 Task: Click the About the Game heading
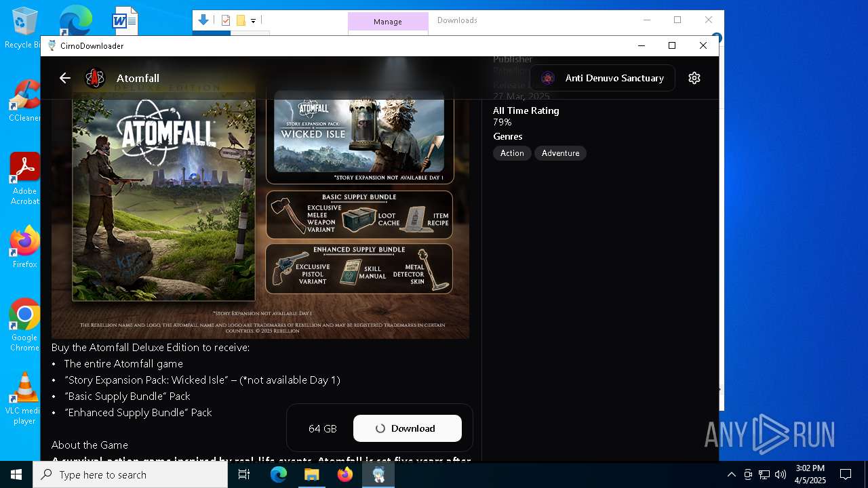point(90,445)
